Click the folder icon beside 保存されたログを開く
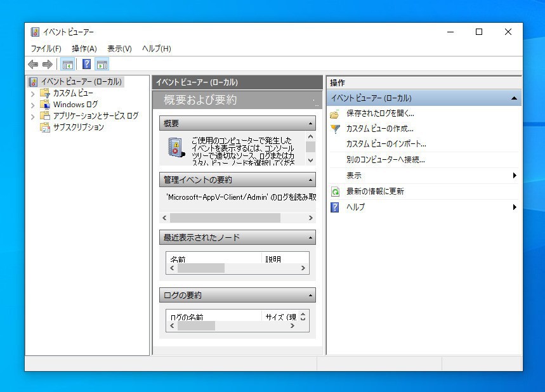Viewport: 545px width, 392px height. (x=335, y=114)
